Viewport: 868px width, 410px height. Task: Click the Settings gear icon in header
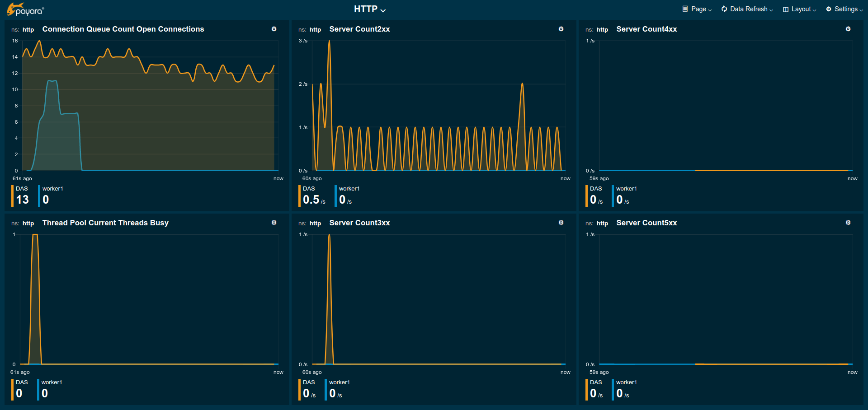829,9
